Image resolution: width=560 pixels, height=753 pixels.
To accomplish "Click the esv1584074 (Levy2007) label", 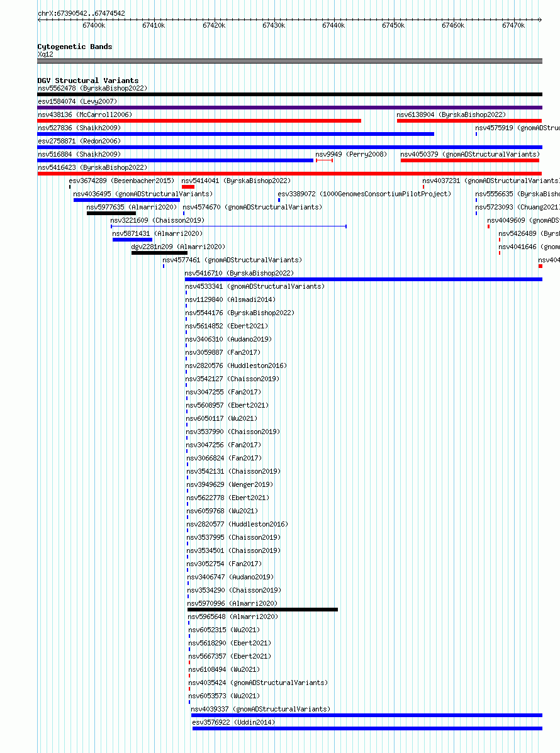I will 77,101.
